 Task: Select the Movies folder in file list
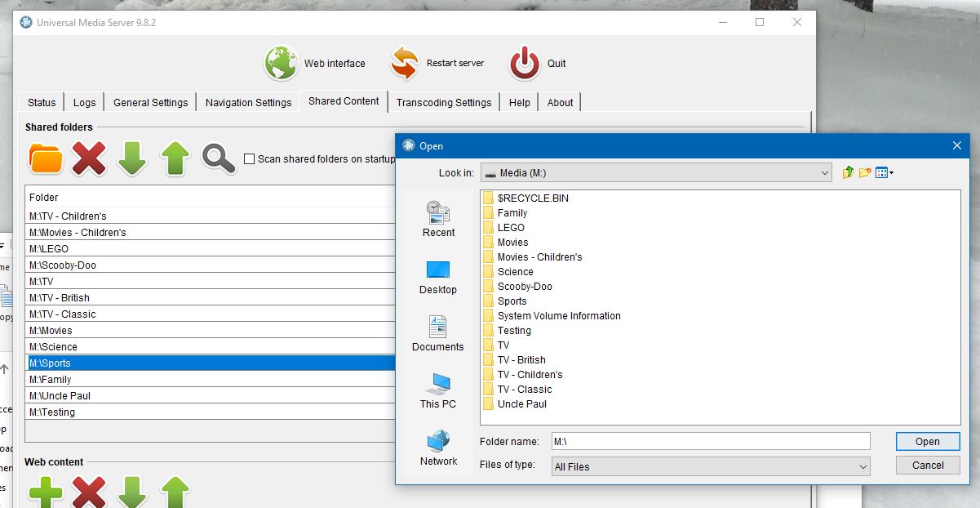(x=506, y=243)
